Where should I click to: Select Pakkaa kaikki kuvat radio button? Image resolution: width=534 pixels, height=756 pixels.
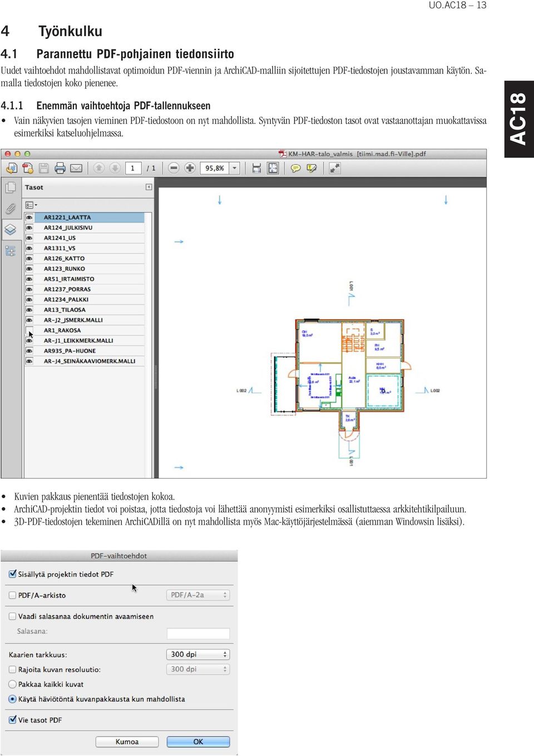click(12, 684)
